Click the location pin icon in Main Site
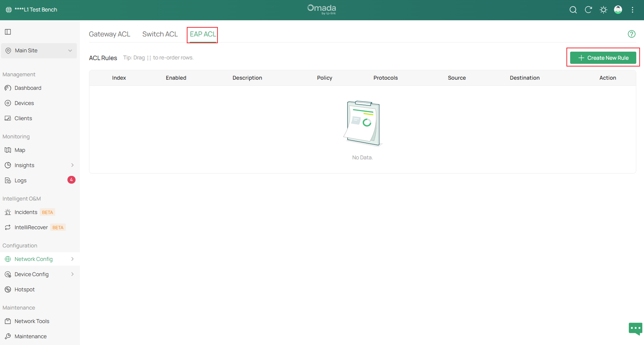The width and height of the screenshot is (644, 345). (x=8, y=51)
